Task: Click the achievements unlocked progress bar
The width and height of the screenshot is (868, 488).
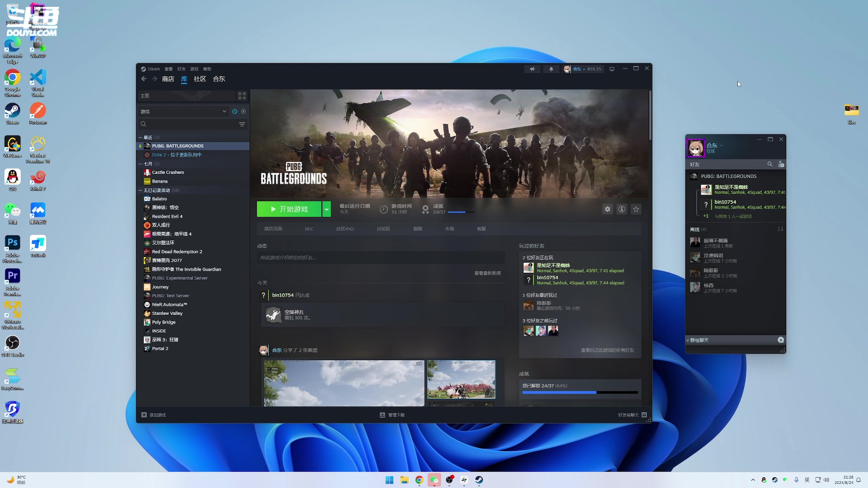Action: point(580,393)
